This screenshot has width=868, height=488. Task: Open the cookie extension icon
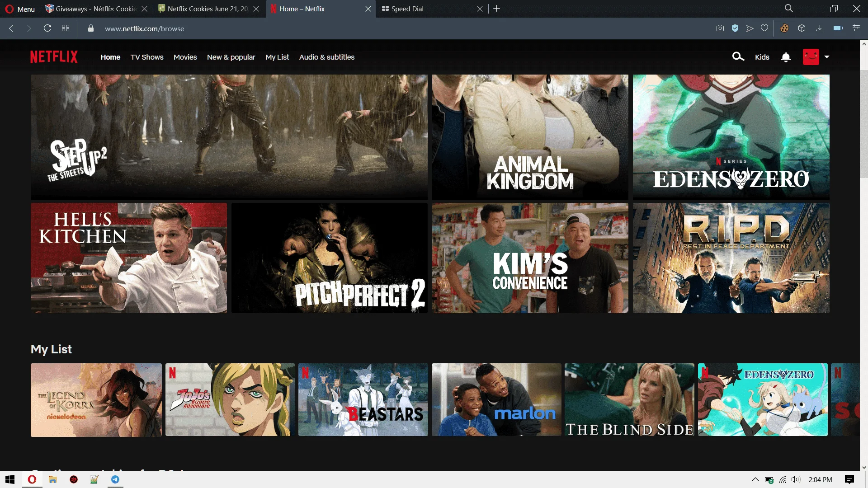pyautogui.click(x=784, y=28)
